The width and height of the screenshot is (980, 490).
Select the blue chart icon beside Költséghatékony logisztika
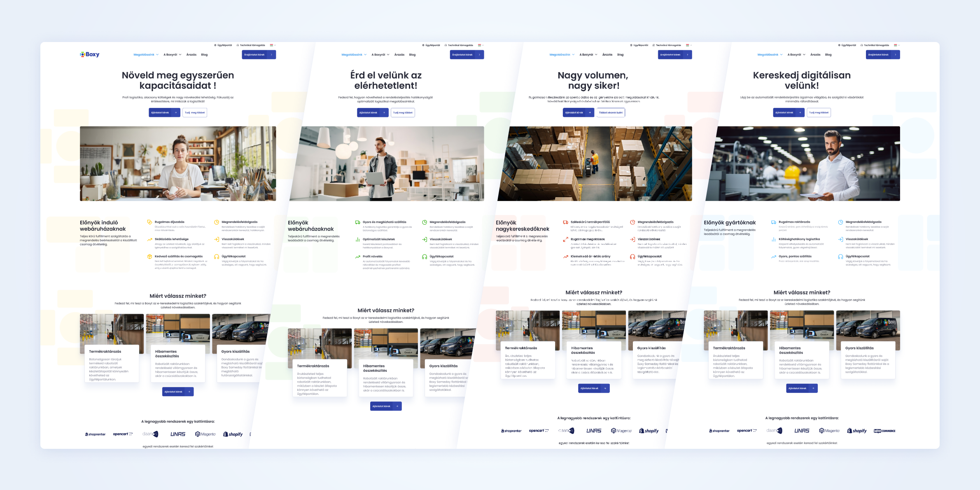tap(774, 239)
